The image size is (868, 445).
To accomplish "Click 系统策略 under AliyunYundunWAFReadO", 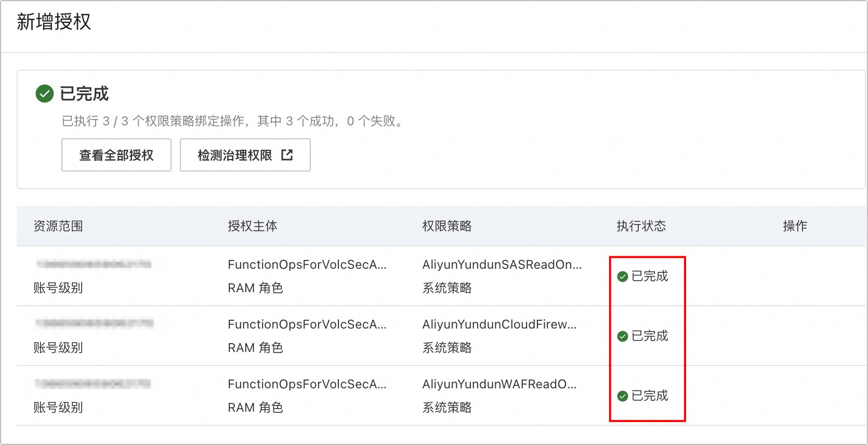I will click(x=447, y=408).
